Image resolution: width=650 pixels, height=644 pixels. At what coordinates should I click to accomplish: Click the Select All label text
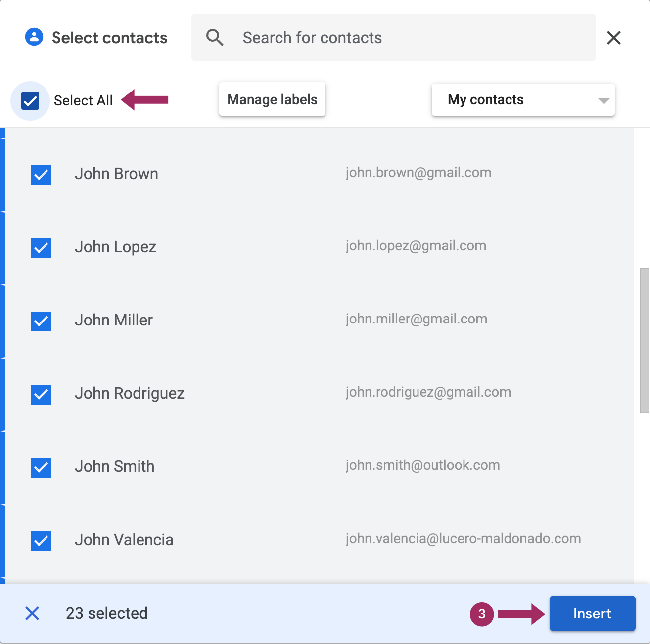tap(84, 100)
